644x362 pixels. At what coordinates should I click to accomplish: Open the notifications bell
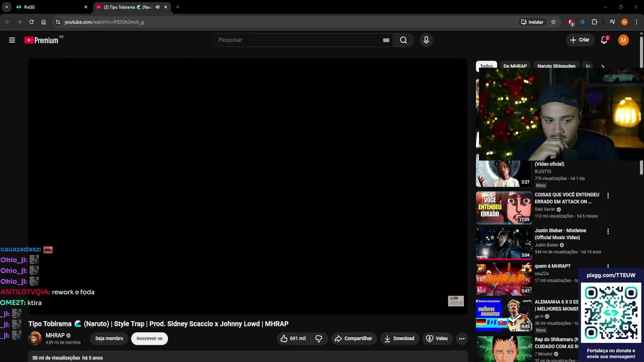[x=604, y=40]
